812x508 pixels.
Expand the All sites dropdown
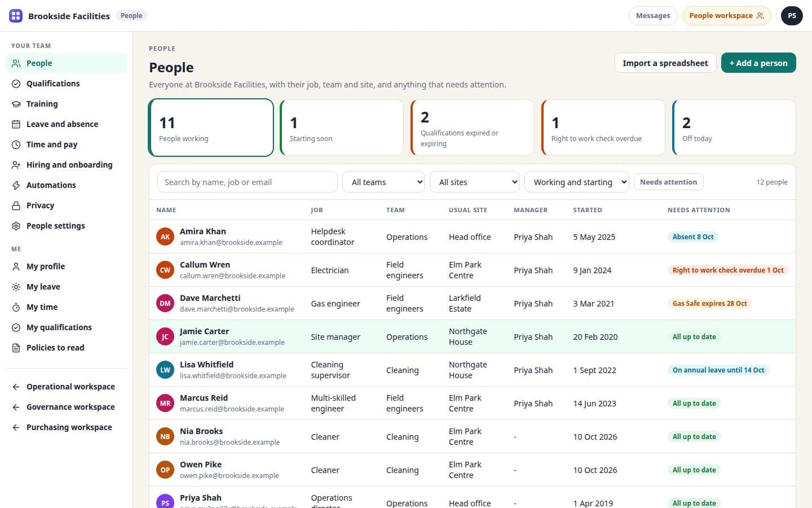(x=475, y=182)
